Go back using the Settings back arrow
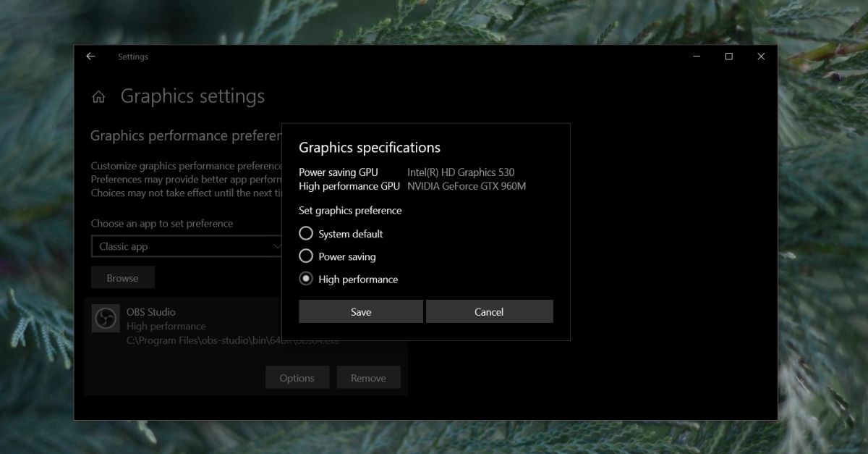The image size is (868, 454). point(90,56)
